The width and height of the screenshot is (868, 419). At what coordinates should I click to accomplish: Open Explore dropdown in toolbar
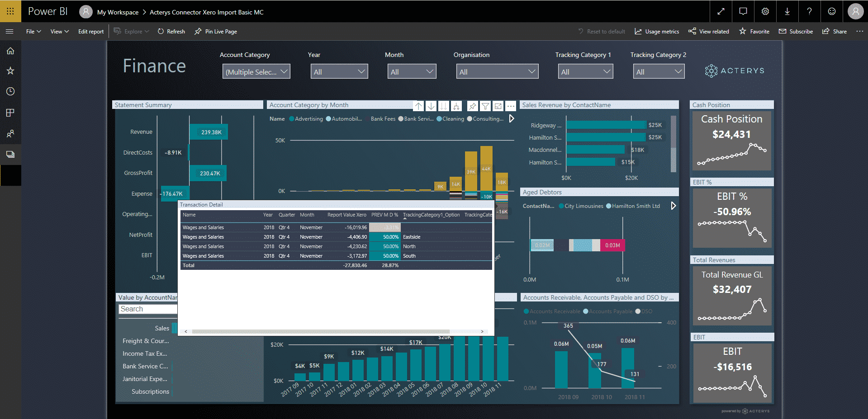[132, 31]
